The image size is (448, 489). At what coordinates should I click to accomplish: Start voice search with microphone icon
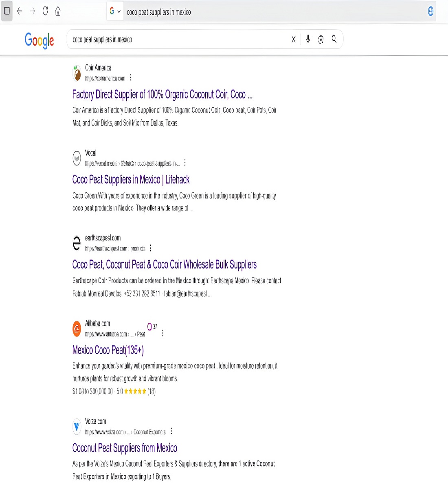click(x=308, y=39)
